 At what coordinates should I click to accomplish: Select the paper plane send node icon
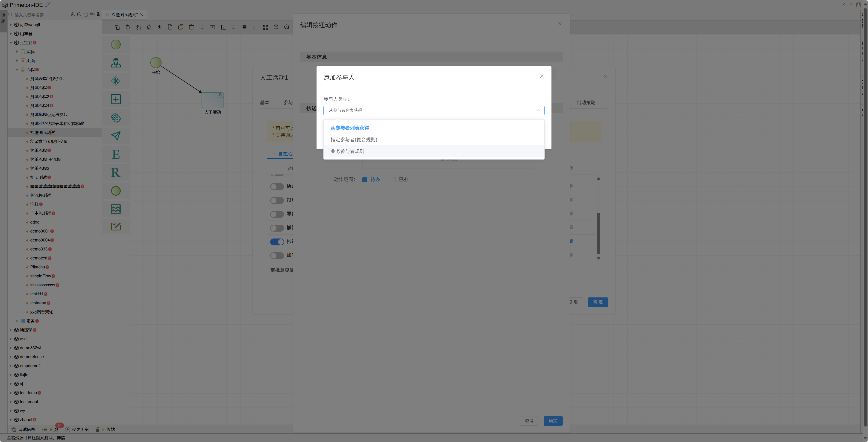pyautogui.click(x=116, y=136)
